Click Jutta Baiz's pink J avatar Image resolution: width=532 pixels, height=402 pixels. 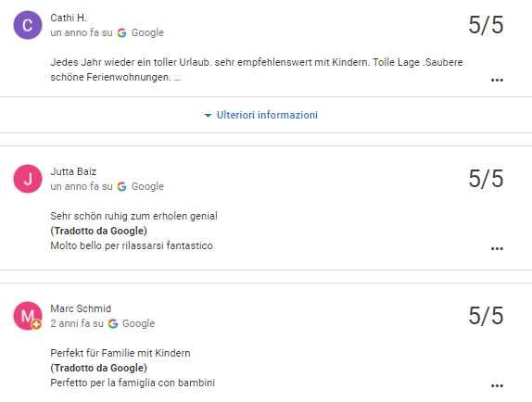(x=28, y=179)
